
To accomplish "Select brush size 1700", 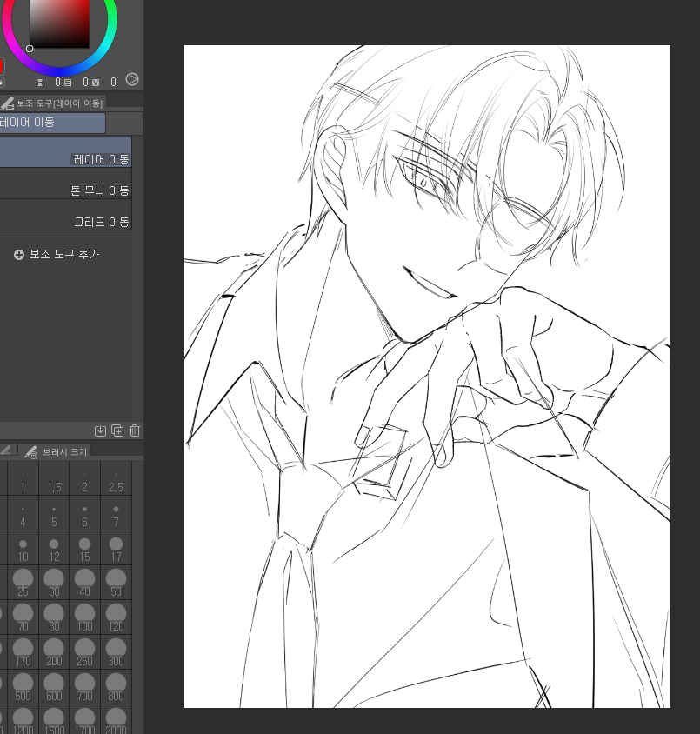I will click(84, 719).
